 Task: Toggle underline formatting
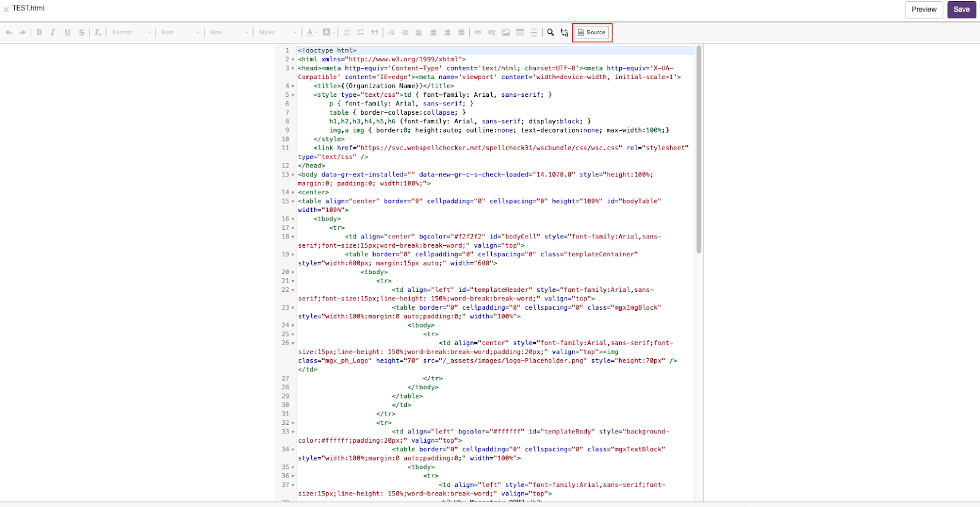(67, 32)
